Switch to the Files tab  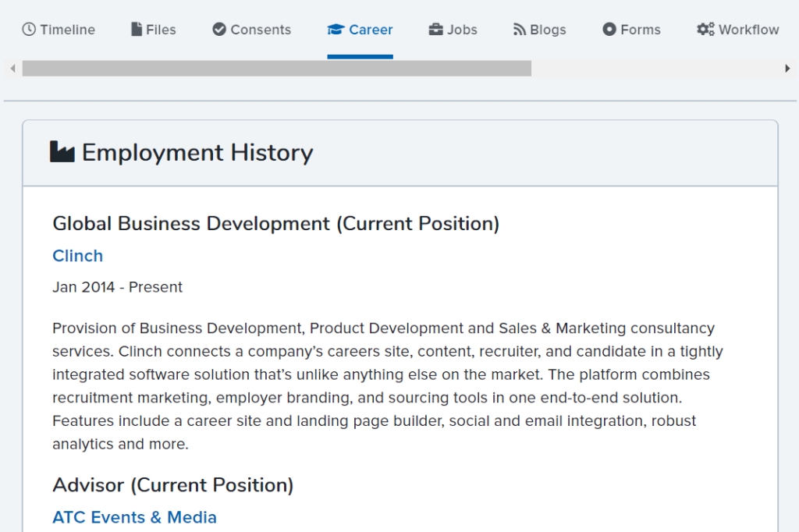[x=154, y=30]
